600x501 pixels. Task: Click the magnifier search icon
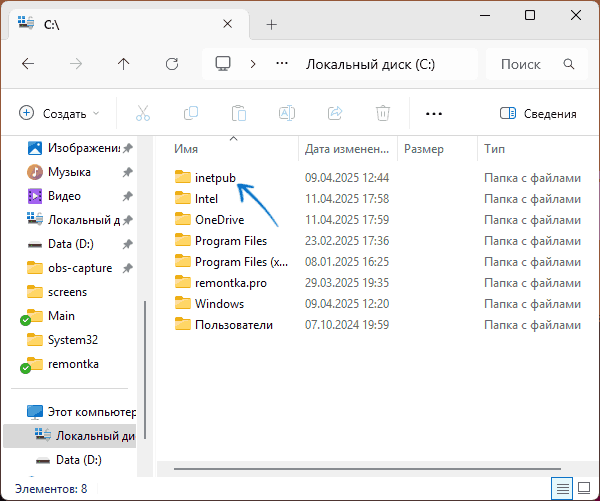coord(569,64)
